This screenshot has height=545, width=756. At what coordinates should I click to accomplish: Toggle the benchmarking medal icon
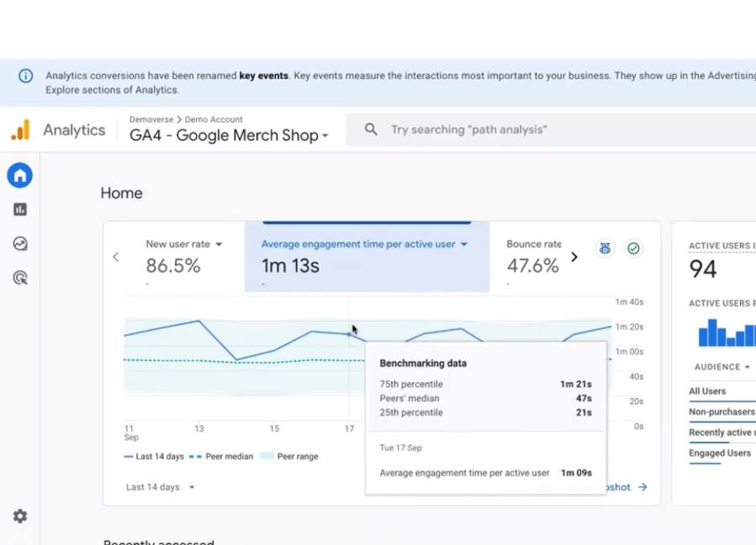[605, 248]
